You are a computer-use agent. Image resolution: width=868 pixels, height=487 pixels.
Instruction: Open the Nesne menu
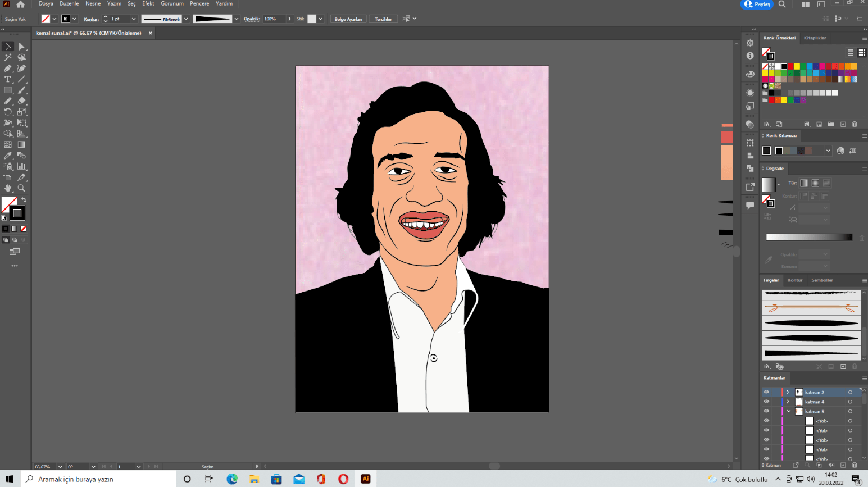pos(93,3)
